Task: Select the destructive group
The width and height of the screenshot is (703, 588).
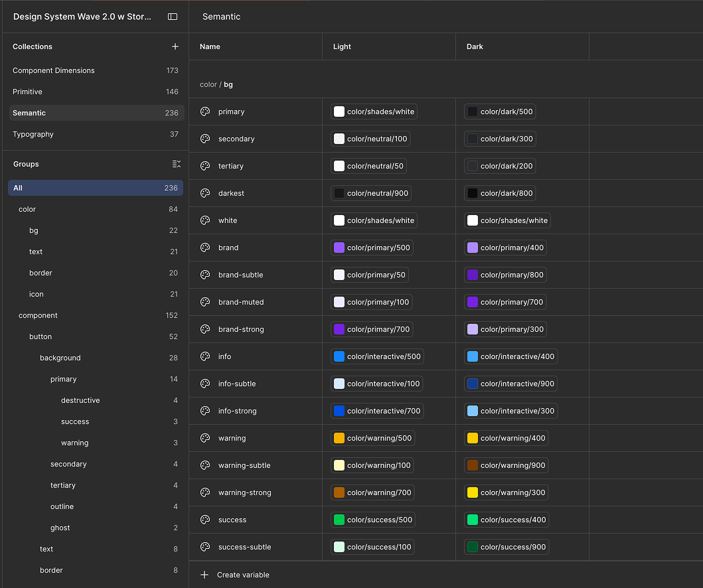Action: pos(96,400)
